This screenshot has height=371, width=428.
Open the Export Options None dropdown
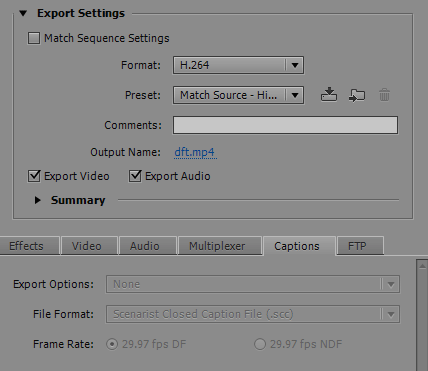(253, 284)
